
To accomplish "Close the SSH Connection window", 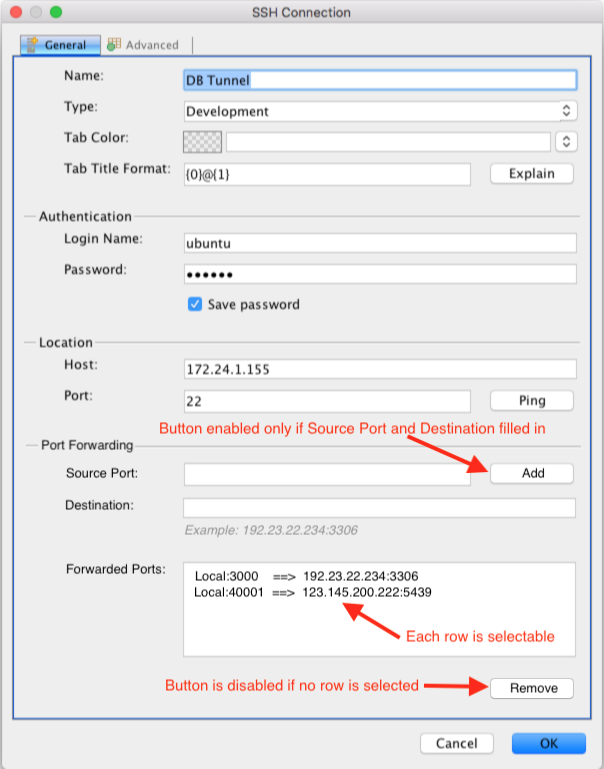I will [x=16, y=12].
